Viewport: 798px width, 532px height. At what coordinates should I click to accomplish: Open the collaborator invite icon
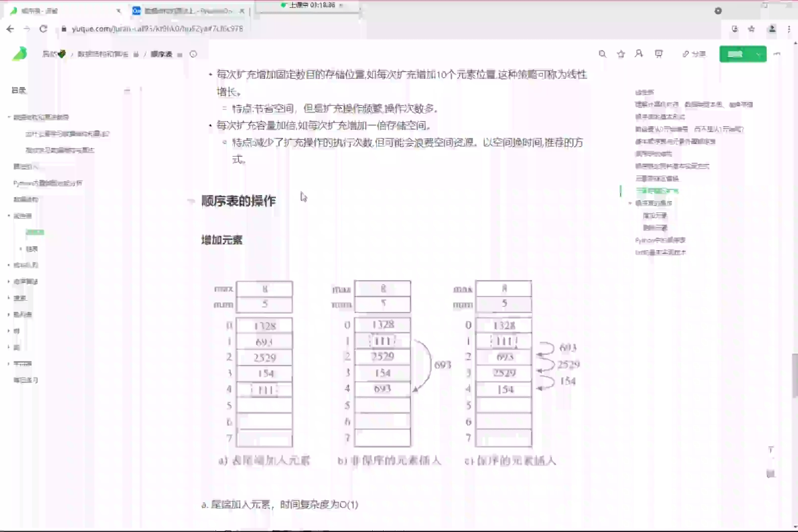click(639, 54)
